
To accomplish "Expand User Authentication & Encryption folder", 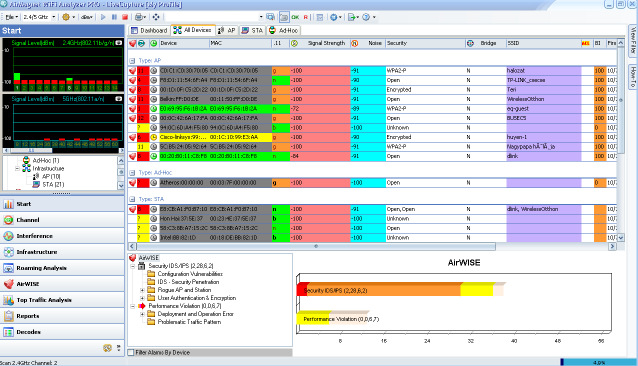I will (142, 298).
